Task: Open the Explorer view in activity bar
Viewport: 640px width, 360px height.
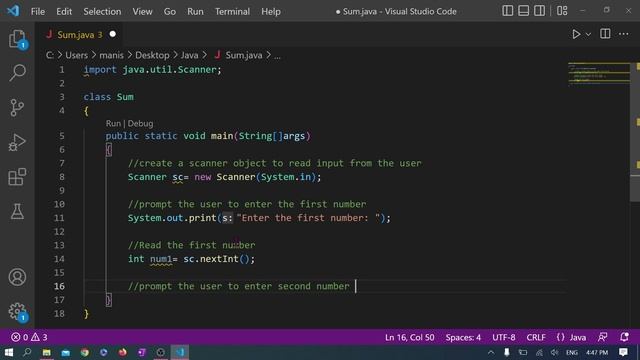Action: (17, 39)
